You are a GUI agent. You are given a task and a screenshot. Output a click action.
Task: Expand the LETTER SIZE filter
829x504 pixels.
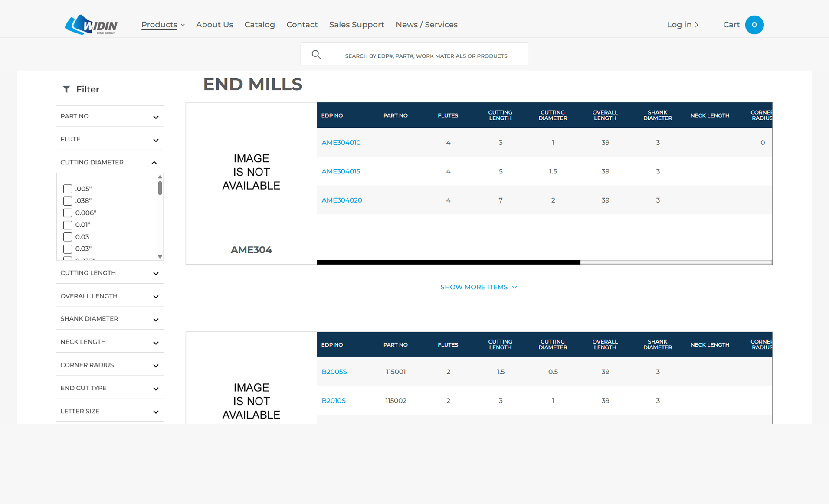[x=110, y=411]
